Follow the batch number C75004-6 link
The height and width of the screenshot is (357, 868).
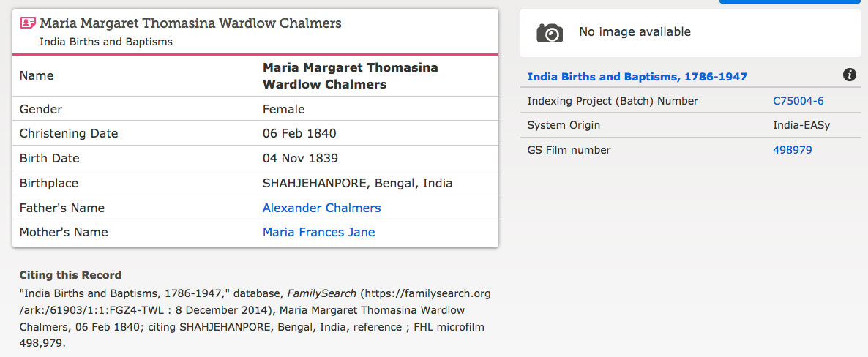(798, 101)
